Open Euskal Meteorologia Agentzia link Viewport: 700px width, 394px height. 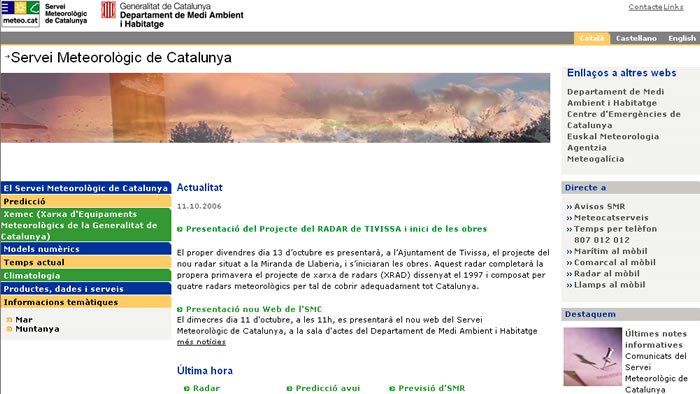coord(612,142)
